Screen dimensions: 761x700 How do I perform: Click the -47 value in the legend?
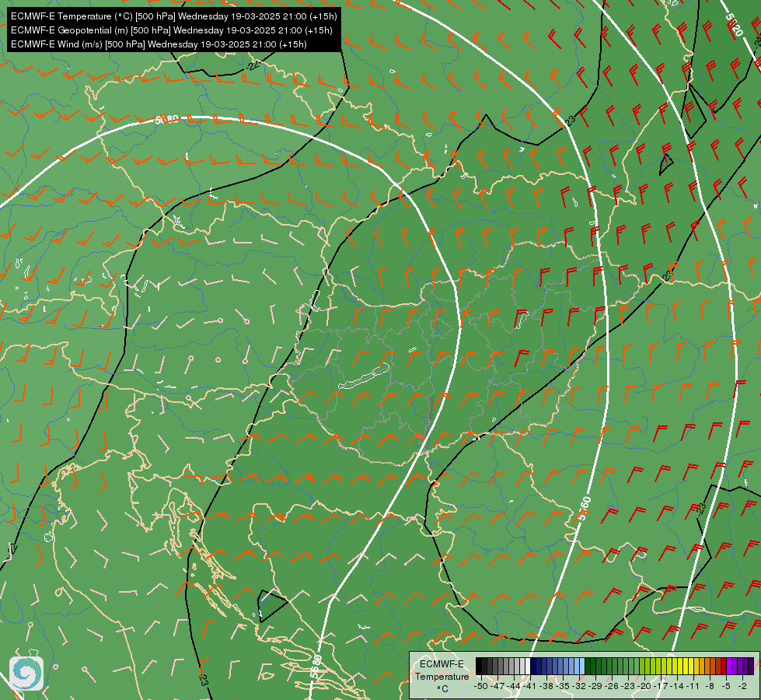[497, 686]
